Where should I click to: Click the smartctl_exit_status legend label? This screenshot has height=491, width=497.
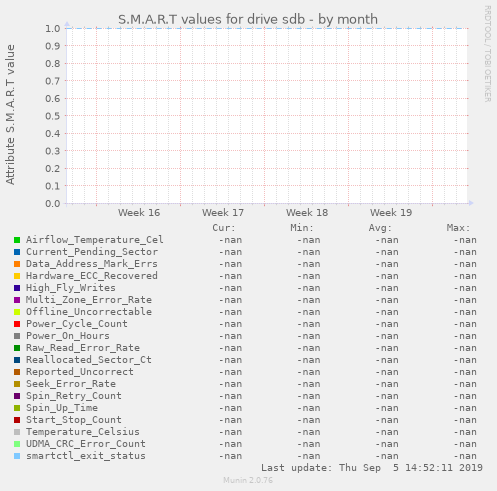(x=86, y=456)
